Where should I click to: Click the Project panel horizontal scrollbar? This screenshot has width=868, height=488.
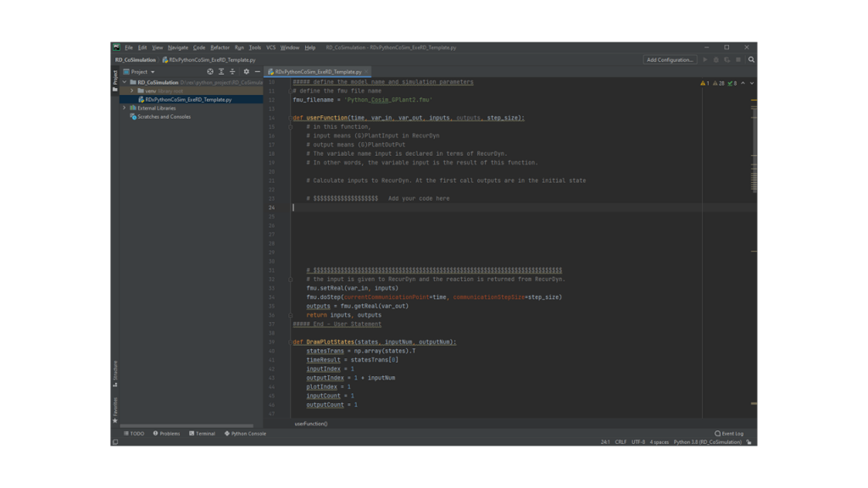[186, 425]
